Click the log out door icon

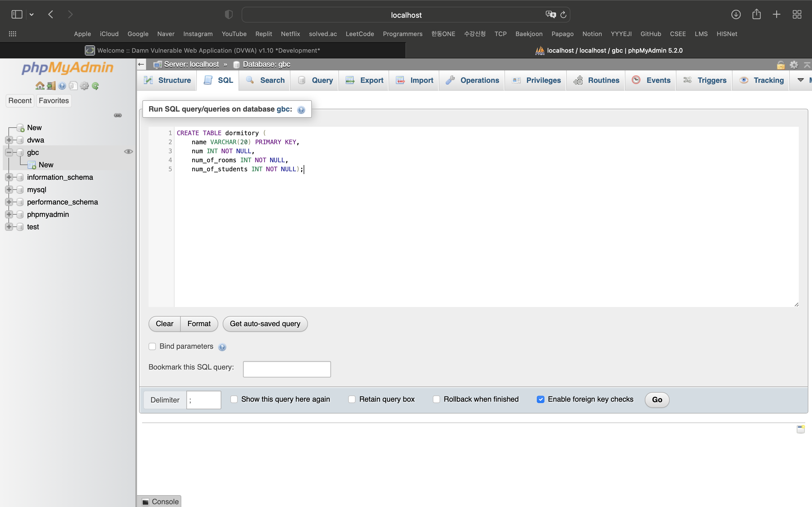[51, 86]
